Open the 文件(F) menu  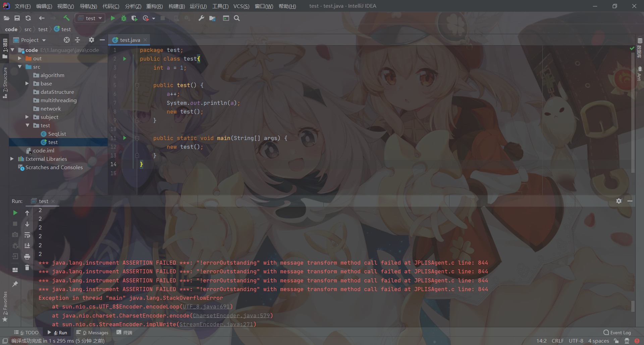(22, 6)
